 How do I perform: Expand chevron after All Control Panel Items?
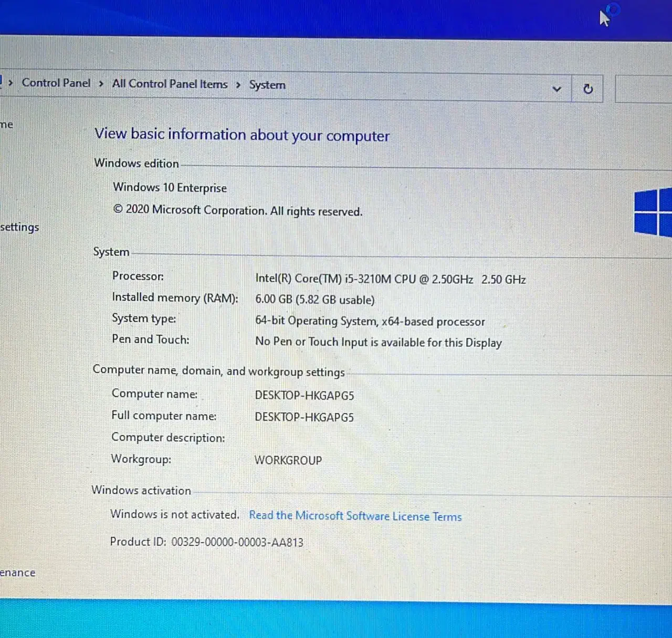[238, 85]
